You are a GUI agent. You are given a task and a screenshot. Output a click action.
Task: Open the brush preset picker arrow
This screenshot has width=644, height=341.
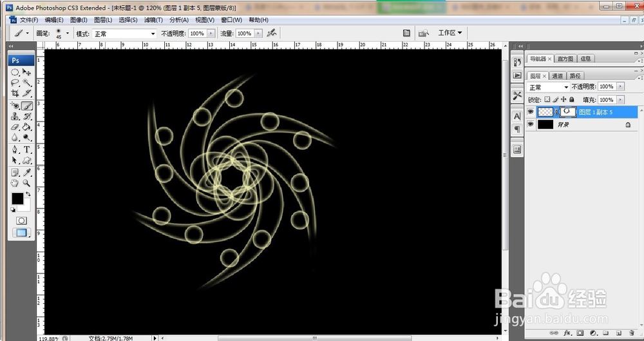[68, 33]
